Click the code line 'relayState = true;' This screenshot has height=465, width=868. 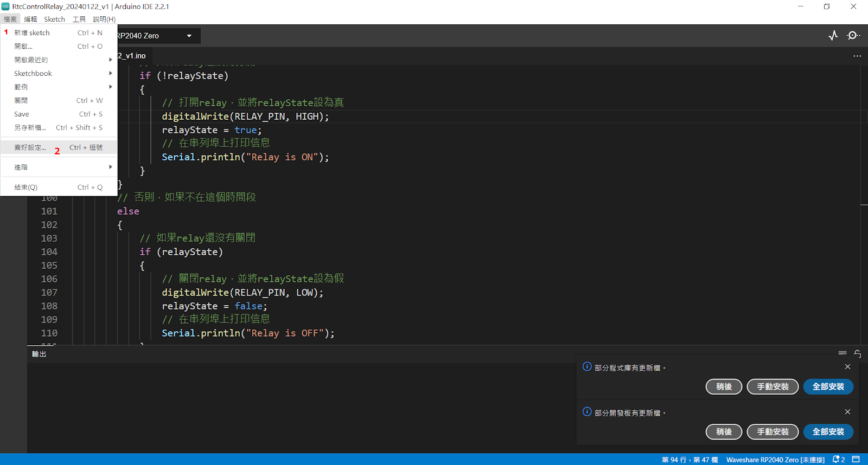(x=212, y=130)
